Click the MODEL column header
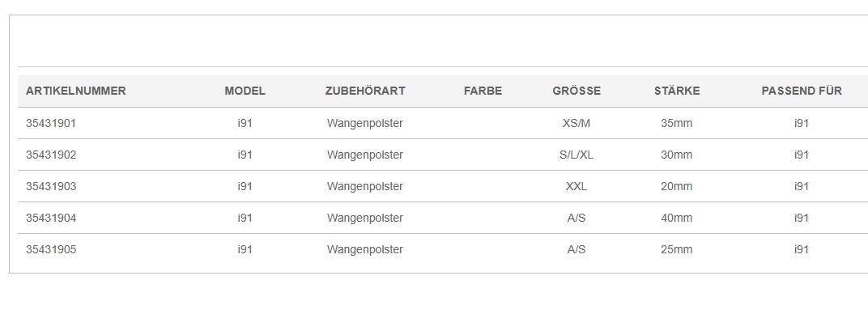 point(245,91)
